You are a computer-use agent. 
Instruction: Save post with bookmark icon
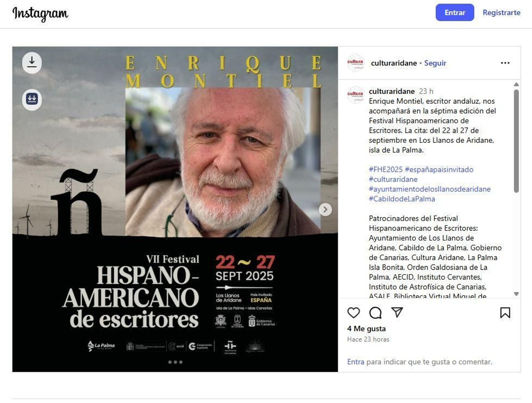[x=505, y=313]
